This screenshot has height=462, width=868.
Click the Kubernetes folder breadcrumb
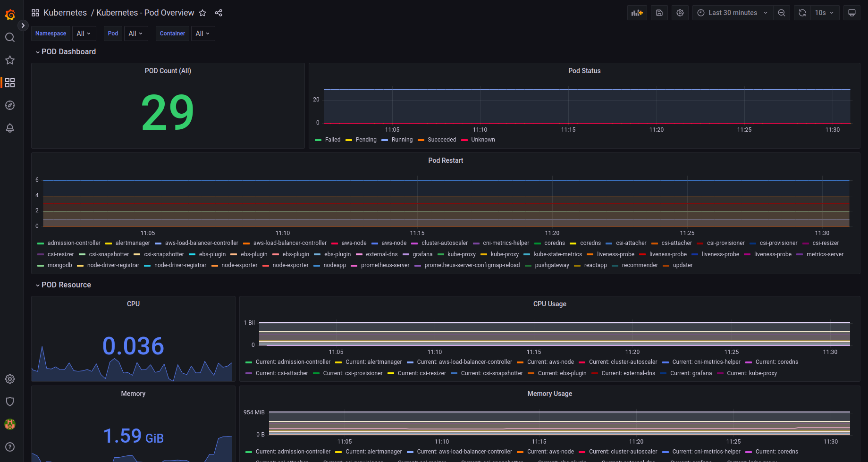65,13
